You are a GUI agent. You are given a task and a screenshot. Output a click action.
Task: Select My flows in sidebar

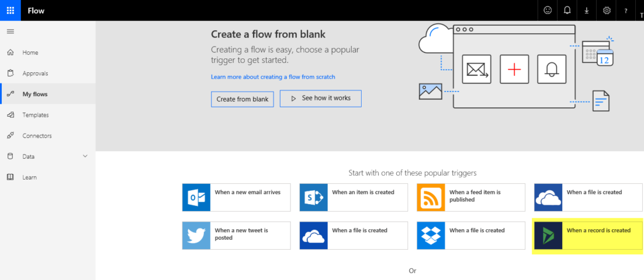[35, 94]
